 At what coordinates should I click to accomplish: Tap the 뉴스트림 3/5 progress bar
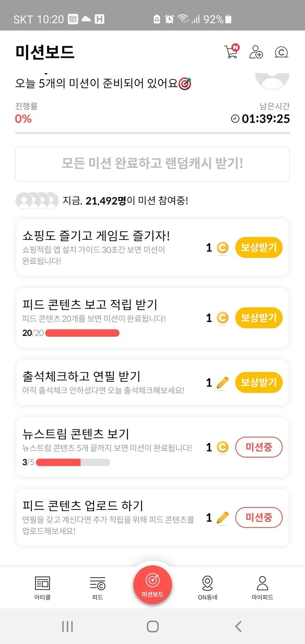pyautogui.click(x=73, y=462)
